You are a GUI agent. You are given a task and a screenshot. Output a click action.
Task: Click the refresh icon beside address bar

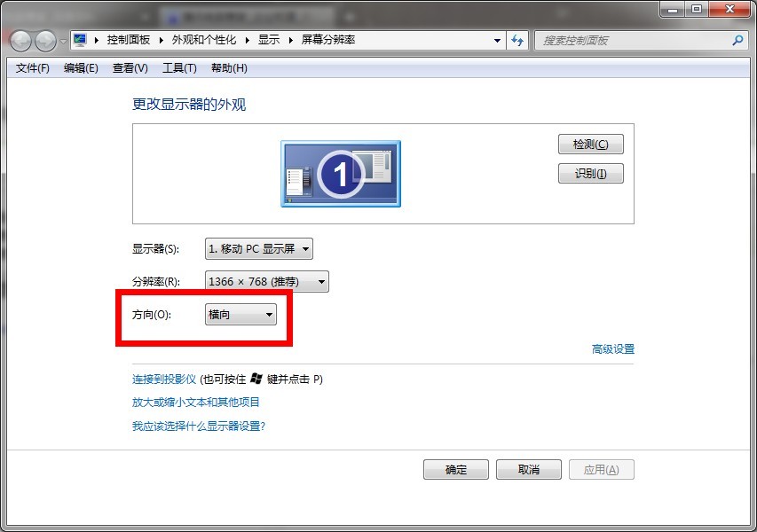click(517, 41)
